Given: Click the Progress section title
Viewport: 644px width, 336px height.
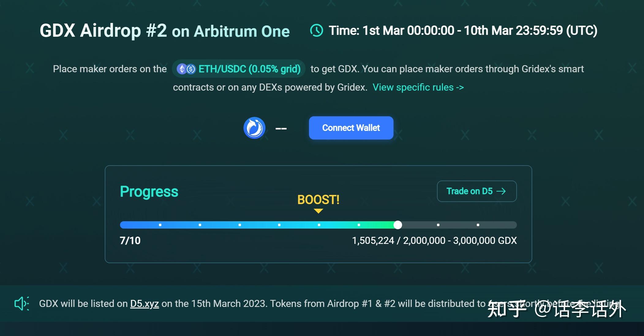Looking at the screenshot, I should point(149,192).
